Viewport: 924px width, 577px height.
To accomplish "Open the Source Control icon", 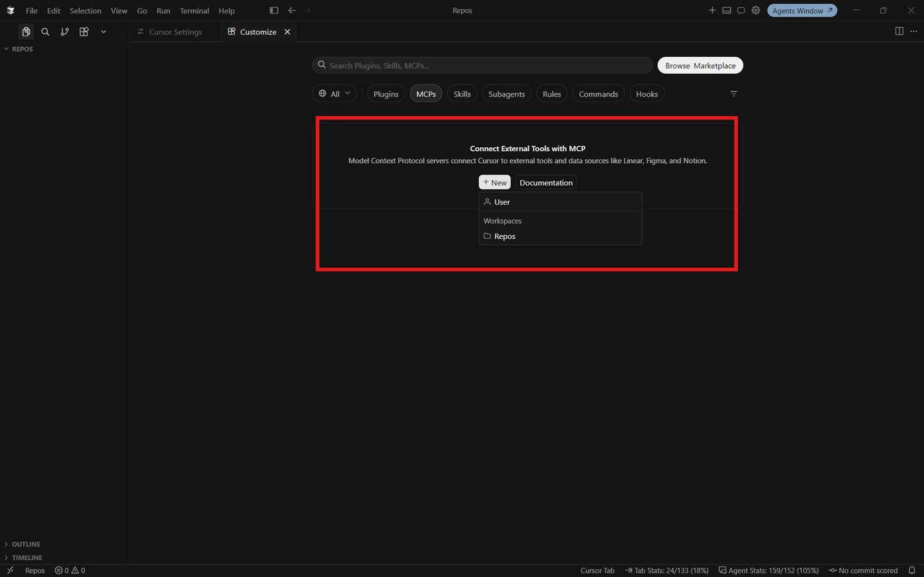I will pyautogui.click(x=64, y=32).
